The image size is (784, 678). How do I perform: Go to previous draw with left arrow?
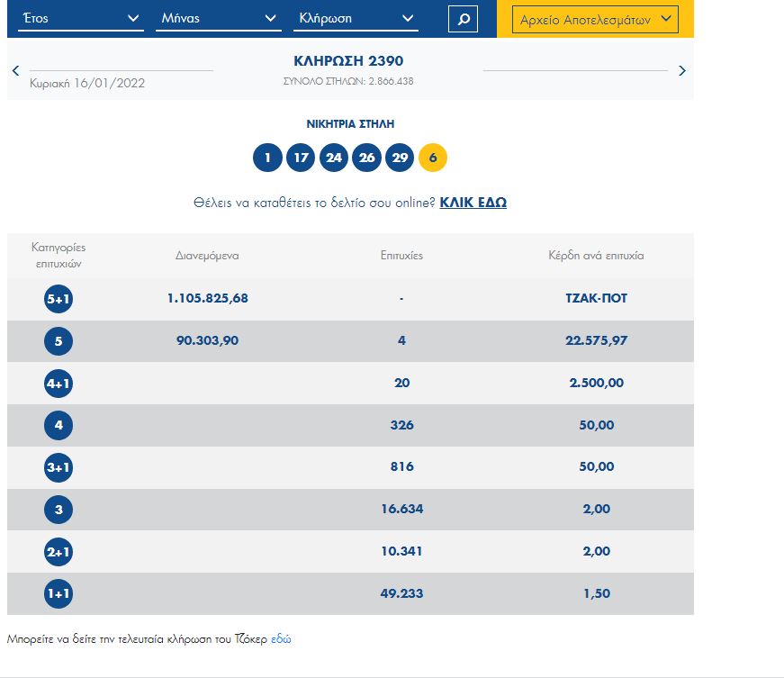[x=15, y=71]
